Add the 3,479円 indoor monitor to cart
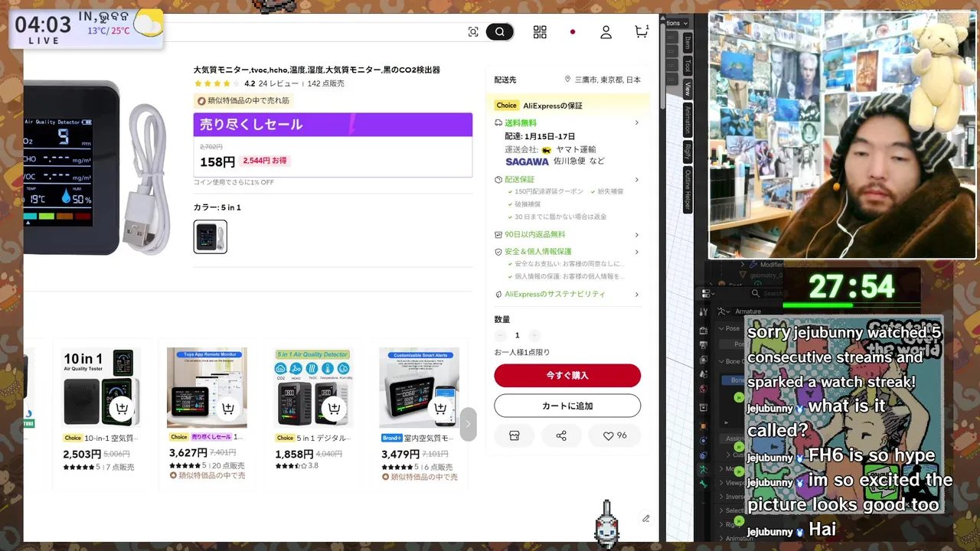 tap(440, 409)
